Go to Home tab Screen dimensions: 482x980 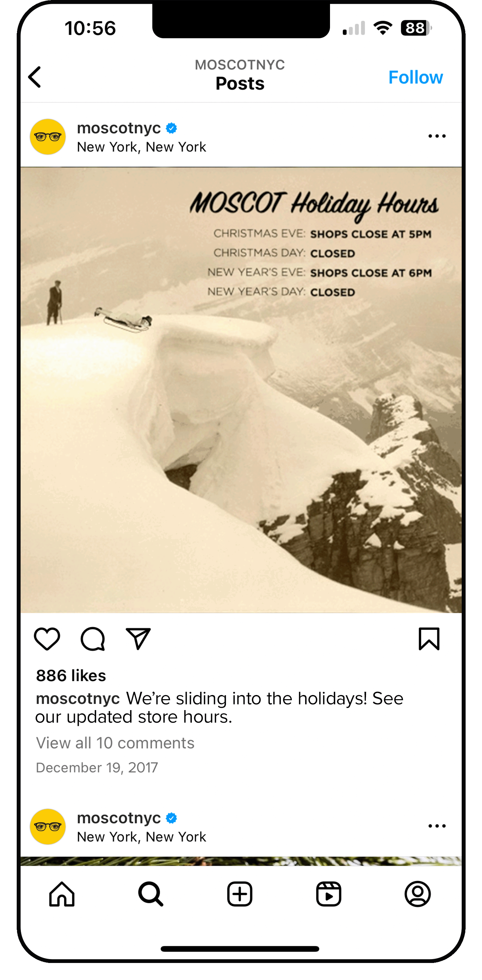62,894
